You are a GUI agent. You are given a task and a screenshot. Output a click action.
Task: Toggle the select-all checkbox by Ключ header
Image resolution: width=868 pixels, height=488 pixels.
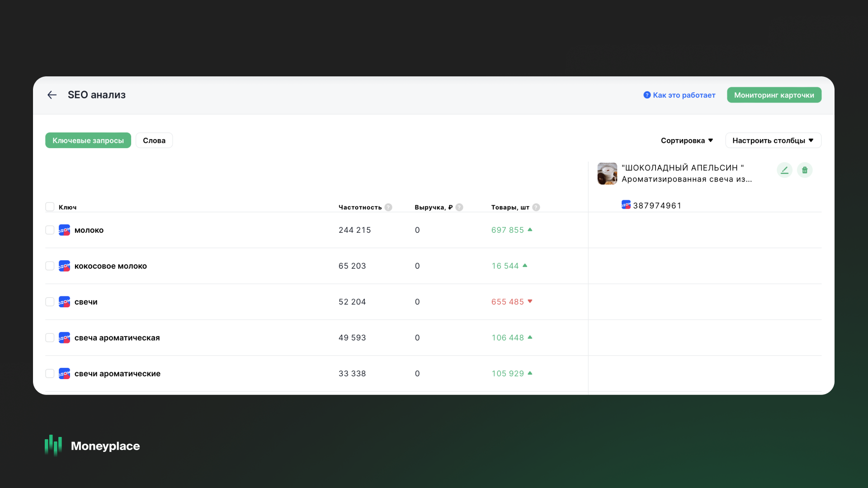click(x=50, y=207)
